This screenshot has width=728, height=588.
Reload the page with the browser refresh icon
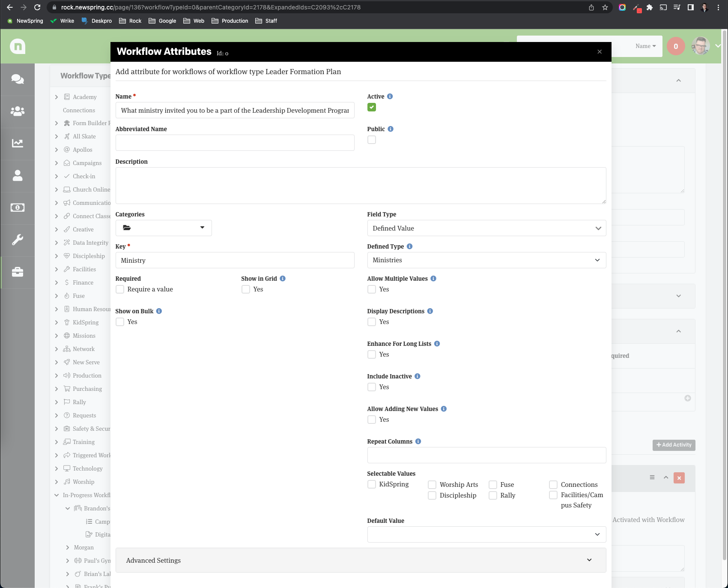point(37,7)
